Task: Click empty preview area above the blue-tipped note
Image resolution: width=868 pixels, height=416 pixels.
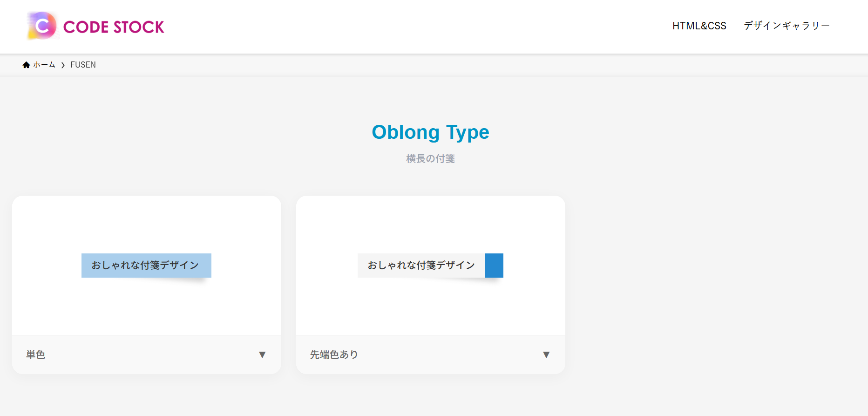Action: [430, 224]
